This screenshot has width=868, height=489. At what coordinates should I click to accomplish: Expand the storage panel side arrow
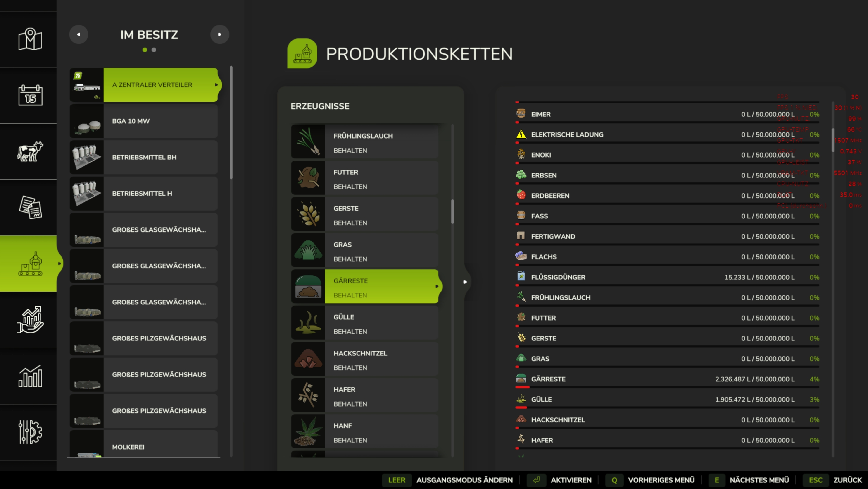coord(465,282)
